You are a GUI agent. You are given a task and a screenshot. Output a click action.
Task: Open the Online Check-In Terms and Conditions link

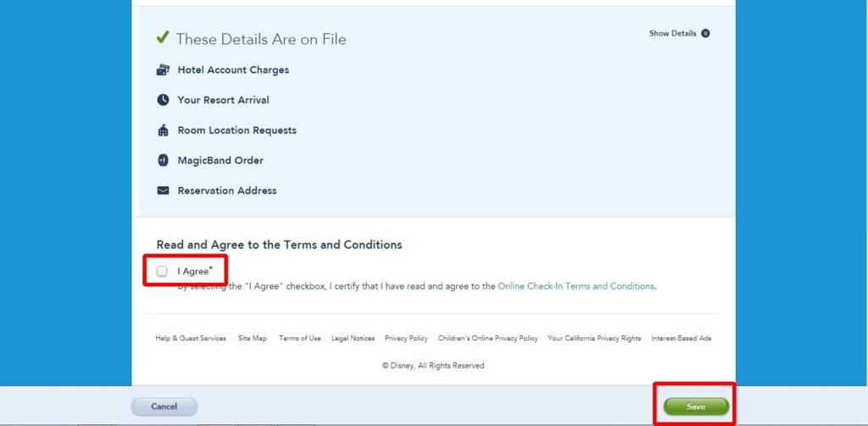tap(576, 286)
